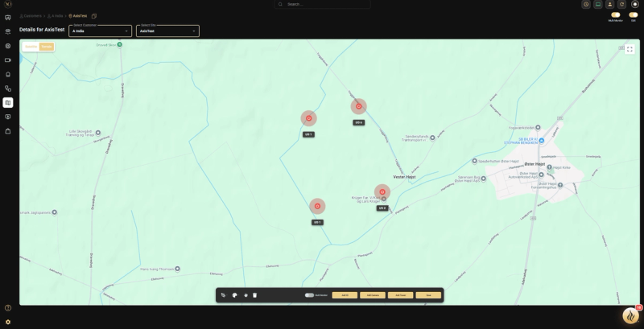Open the linked devices icon in sidebar
The image size is (644, 329).
(x=8, y=88)
